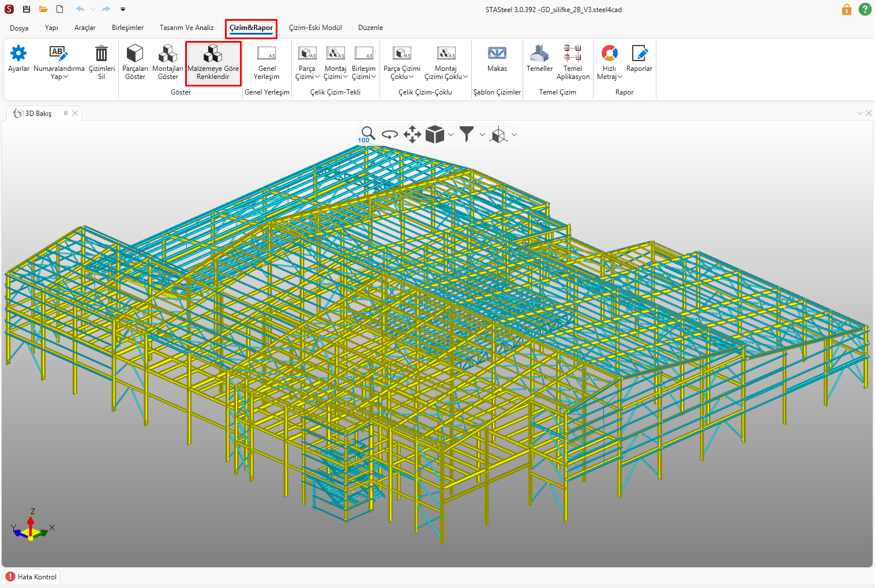The width and height of the screenshot is (875, 588).
Task: Click Temel Aplikasyon icon
Action: tap(573, 54)
